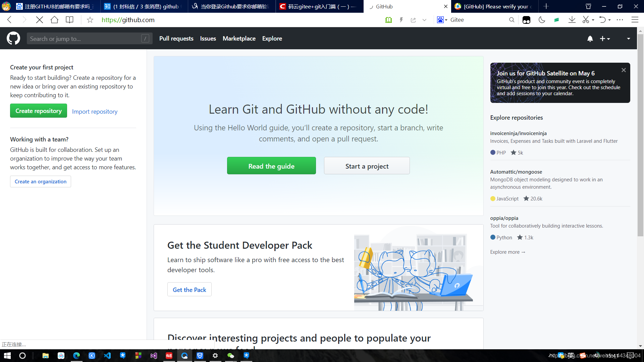Image resolution: width=644 pixels, height=362 pixels.
Task: Select Marketplace in the navigation bar
Action: click(x=239, y=39)
